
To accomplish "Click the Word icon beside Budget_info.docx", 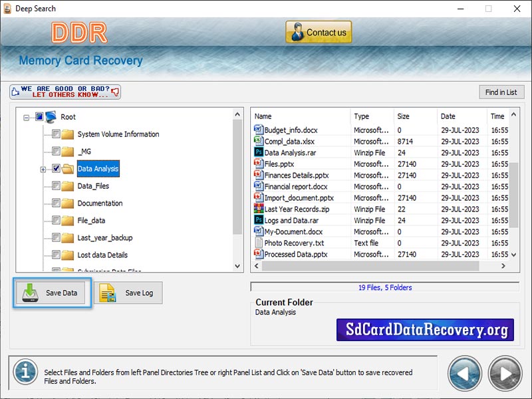I will click(259, 129).
